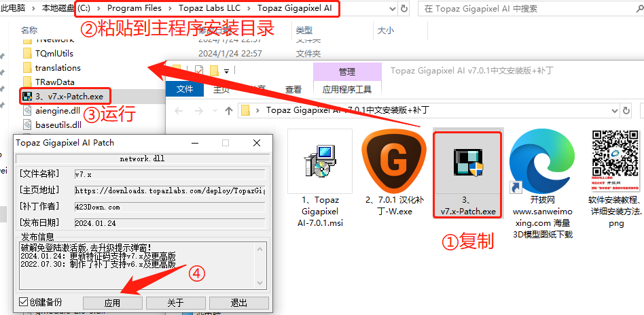
Task: Go up one folder level in installer window
Action: click(x=229, y=111)
